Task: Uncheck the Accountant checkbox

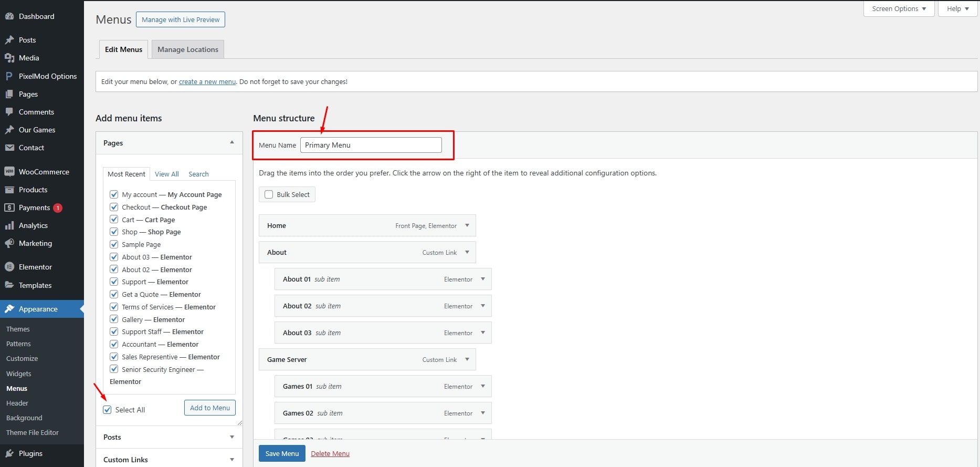Action: pyautogui.click(x=114, y=344)
